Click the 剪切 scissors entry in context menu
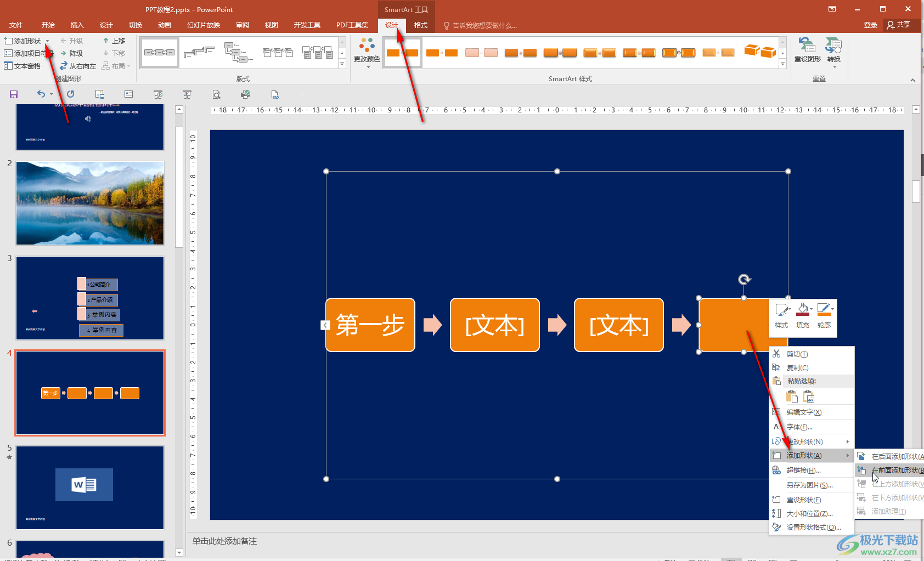Image resolution: width=924 pixels, height=561 pixels. (797, 354)
